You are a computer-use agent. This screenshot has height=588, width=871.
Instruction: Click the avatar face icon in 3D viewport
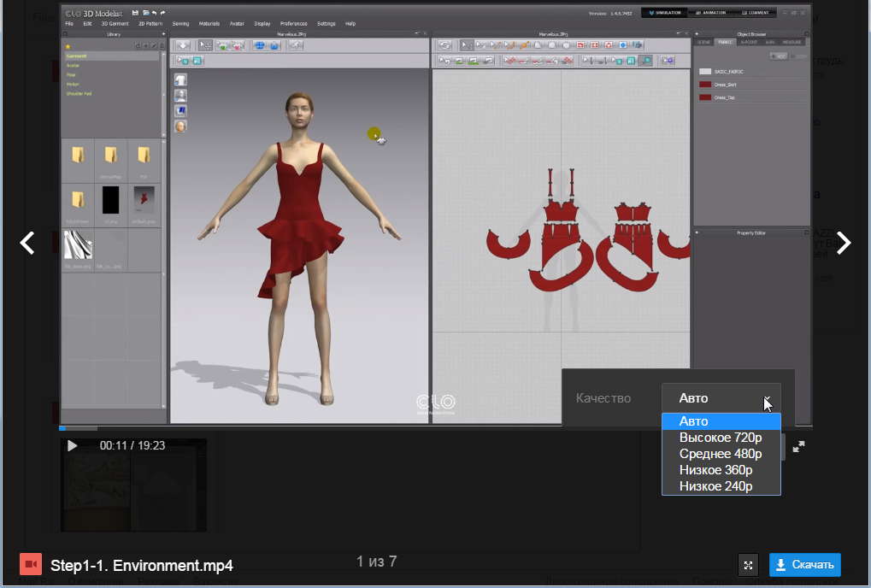click(x=181, y=126)
